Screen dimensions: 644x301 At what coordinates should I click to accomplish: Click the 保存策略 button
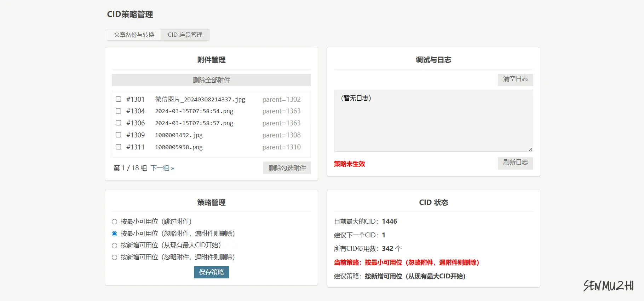click(x=211, y=272)
